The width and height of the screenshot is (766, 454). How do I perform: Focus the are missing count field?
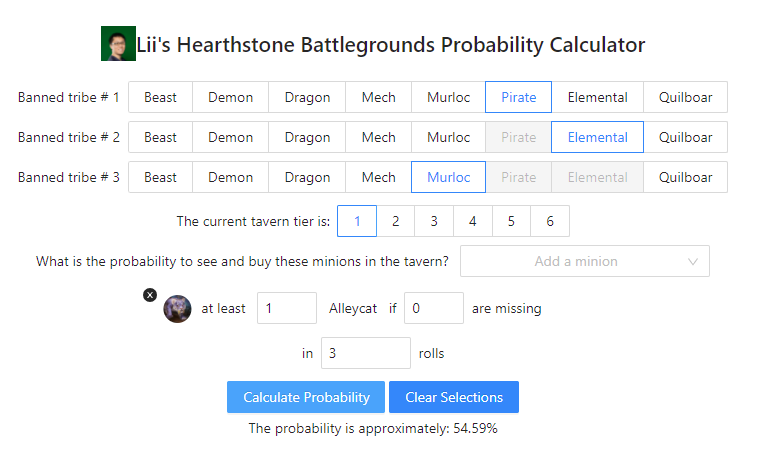(x=434, y=308)
